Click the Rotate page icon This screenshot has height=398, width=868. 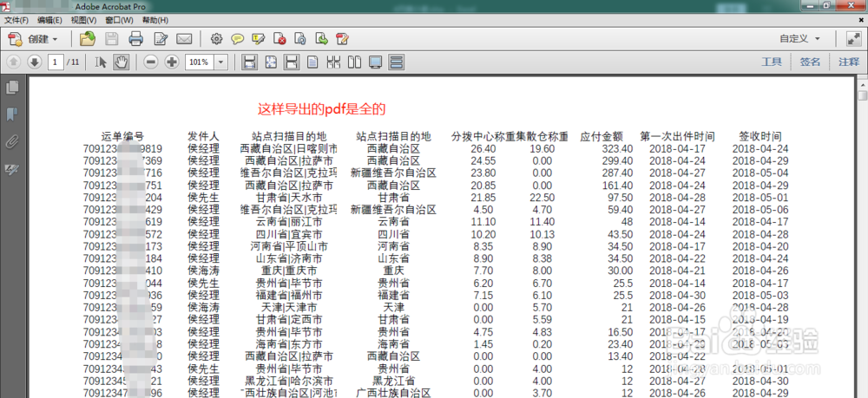tap(300, 39)
